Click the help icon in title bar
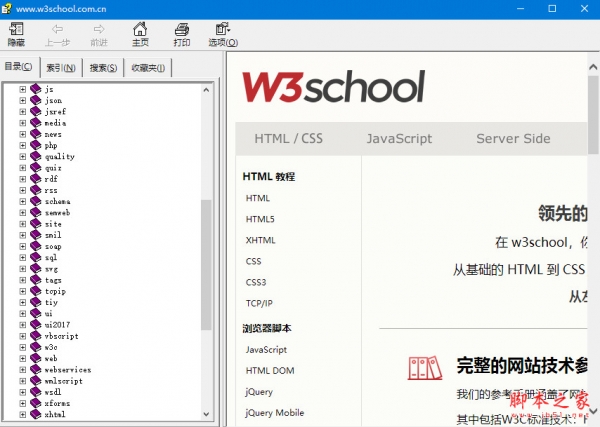 6,8
